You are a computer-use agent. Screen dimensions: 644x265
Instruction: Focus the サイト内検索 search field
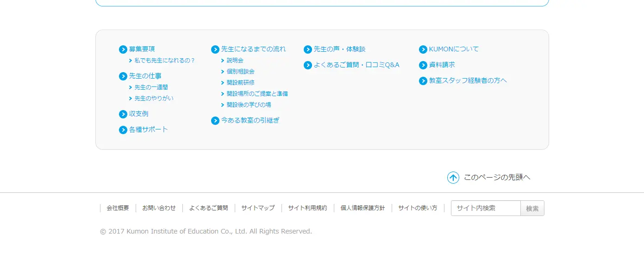(x=486, y=208)
